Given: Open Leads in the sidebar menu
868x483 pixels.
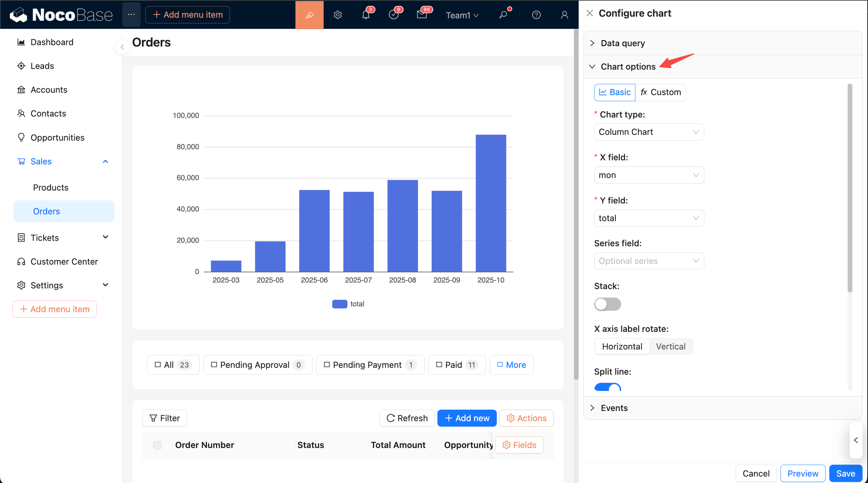Looking at the screenshot, I should pos(42,66).
